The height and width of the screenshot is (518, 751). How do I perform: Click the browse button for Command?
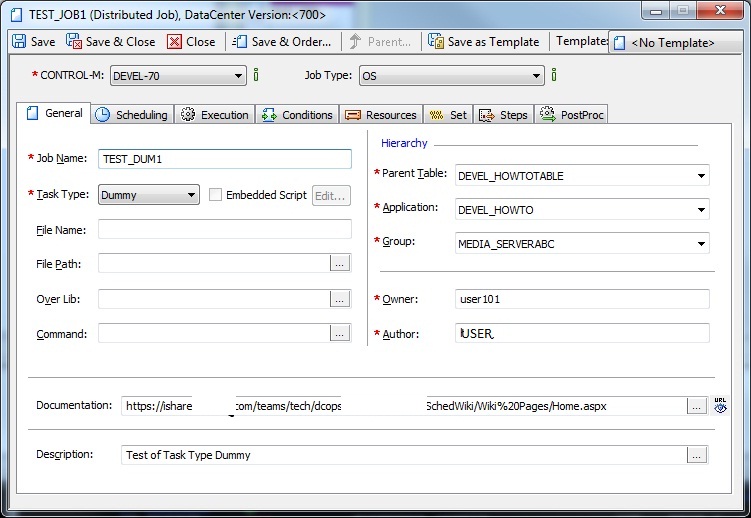(340, 333)
